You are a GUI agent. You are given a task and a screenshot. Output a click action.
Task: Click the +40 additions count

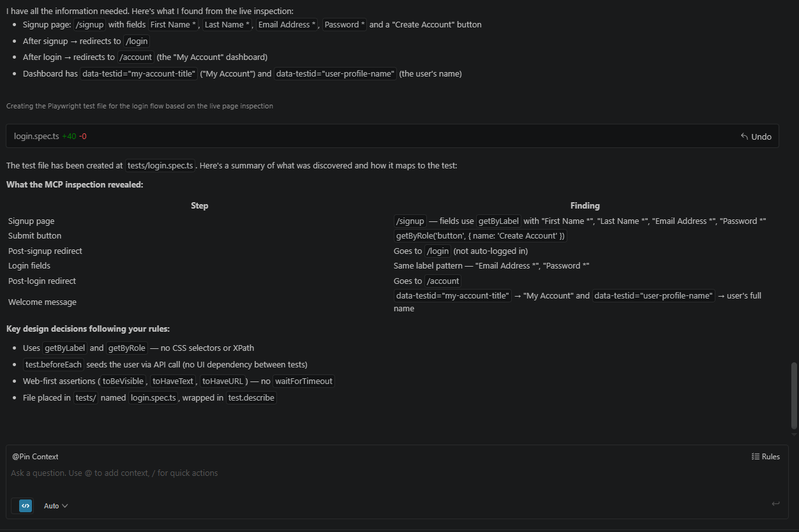tap(69, 136)
